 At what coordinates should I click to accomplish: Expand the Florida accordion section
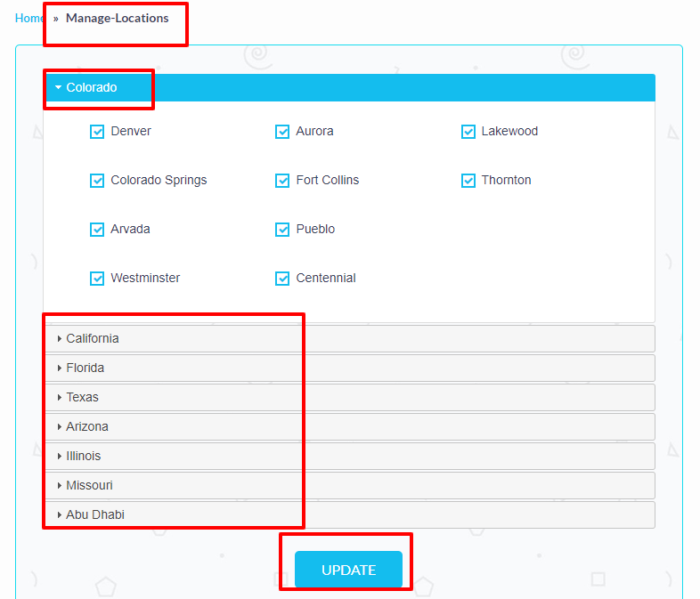point(85,368)
